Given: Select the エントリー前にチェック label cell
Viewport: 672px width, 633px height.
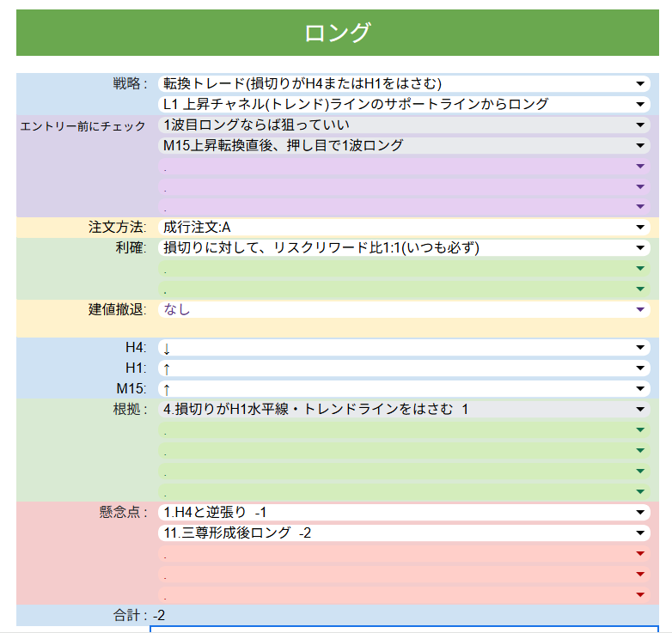Looking at the screenshot, I should (84, 126).
